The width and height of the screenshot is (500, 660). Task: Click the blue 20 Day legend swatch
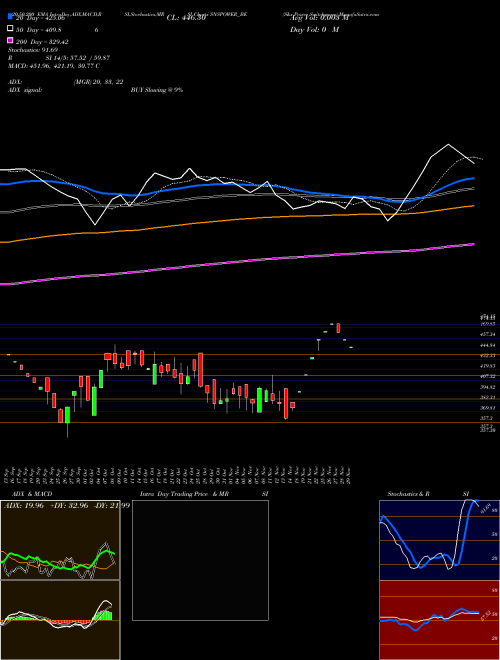10,18
